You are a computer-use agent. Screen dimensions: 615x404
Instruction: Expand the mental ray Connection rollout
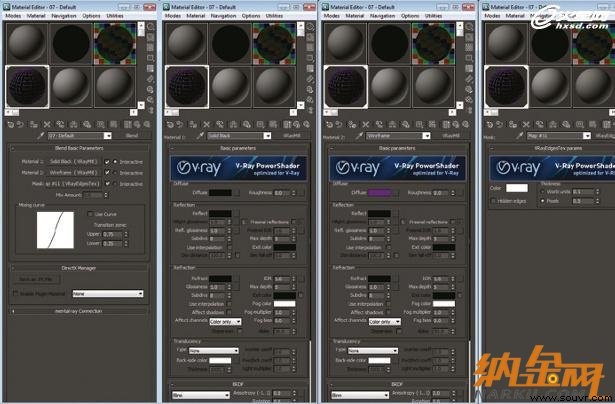[x=78, y=311]
